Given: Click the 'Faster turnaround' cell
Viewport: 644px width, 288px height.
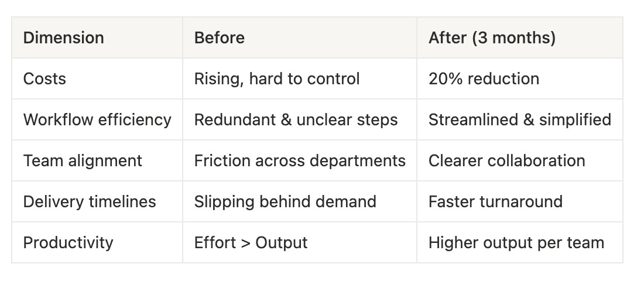Looking at the screenshot, I should coord(495,202).
